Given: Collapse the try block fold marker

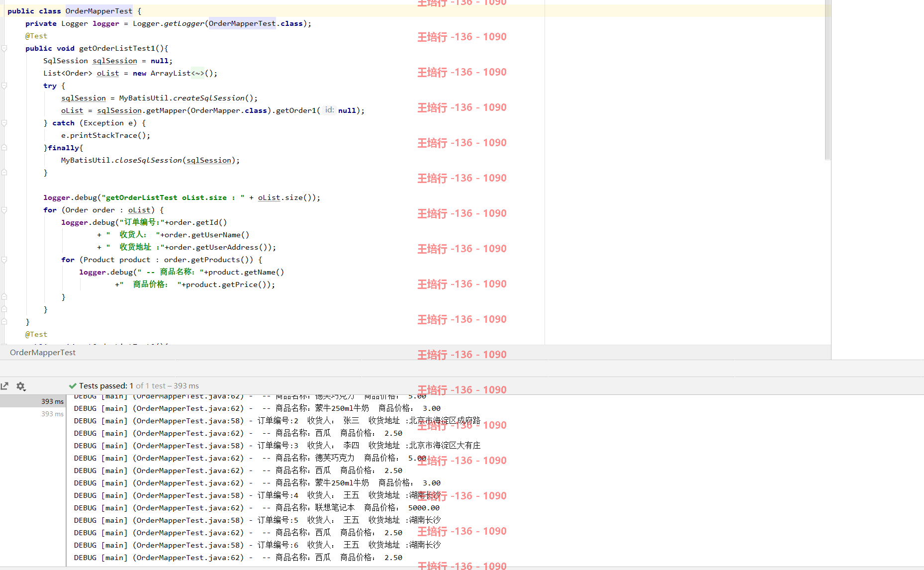Looking at the screenshot, I should [4, 86].
